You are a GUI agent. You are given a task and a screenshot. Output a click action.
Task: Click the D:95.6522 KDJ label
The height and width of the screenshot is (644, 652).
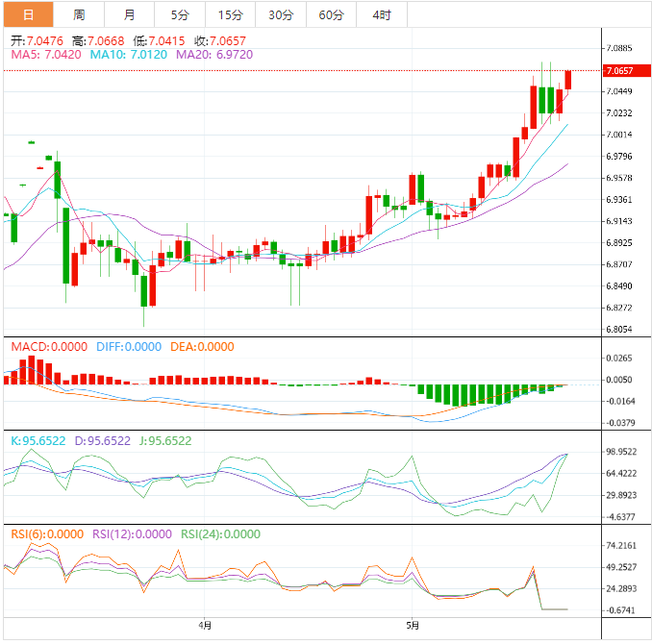pos(103,440)
